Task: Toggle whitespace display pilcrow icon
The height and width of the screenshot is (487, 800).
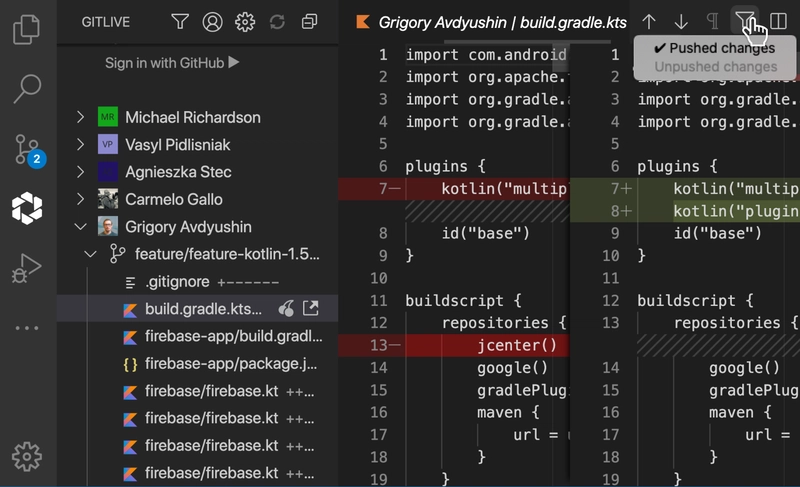Action: click(x=713, y=21)
